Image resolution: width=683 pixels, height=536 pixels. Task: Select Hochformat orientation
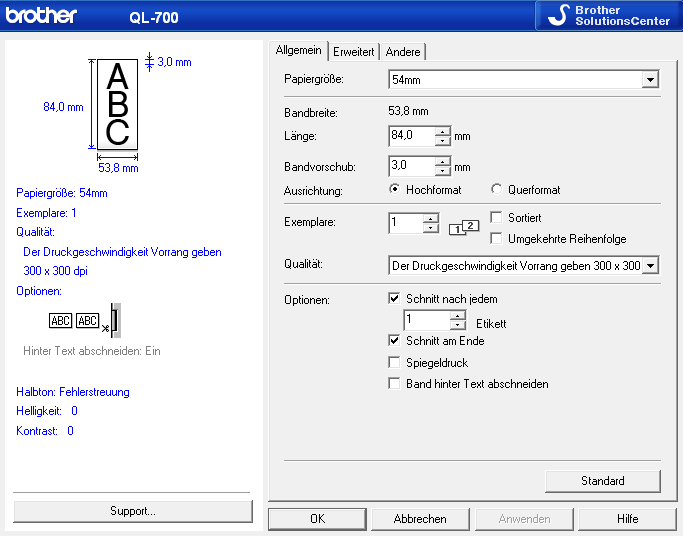coord(394,189)
